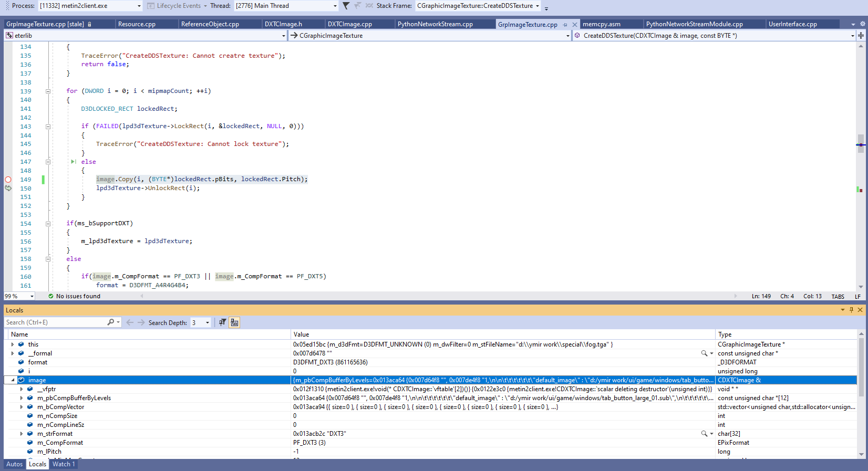
Task: Expand the m_pbCompBufferByLevels node
Action: 22,398
